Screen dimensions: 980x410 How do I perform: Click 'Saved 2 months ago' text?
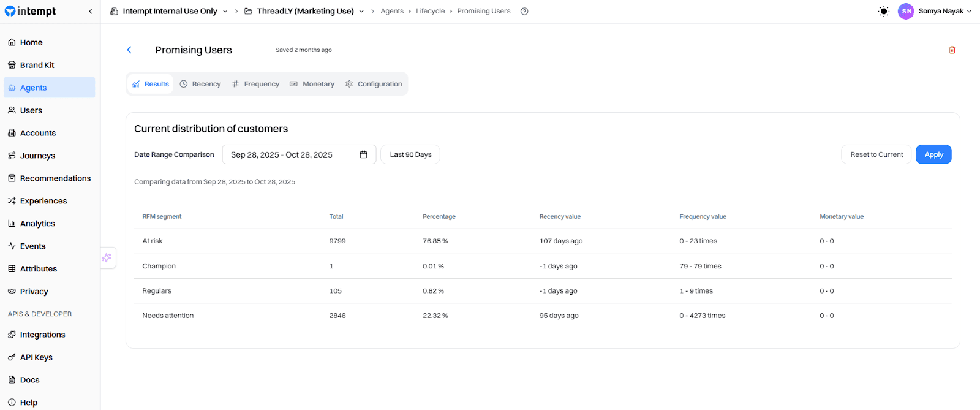pos(303,50)
